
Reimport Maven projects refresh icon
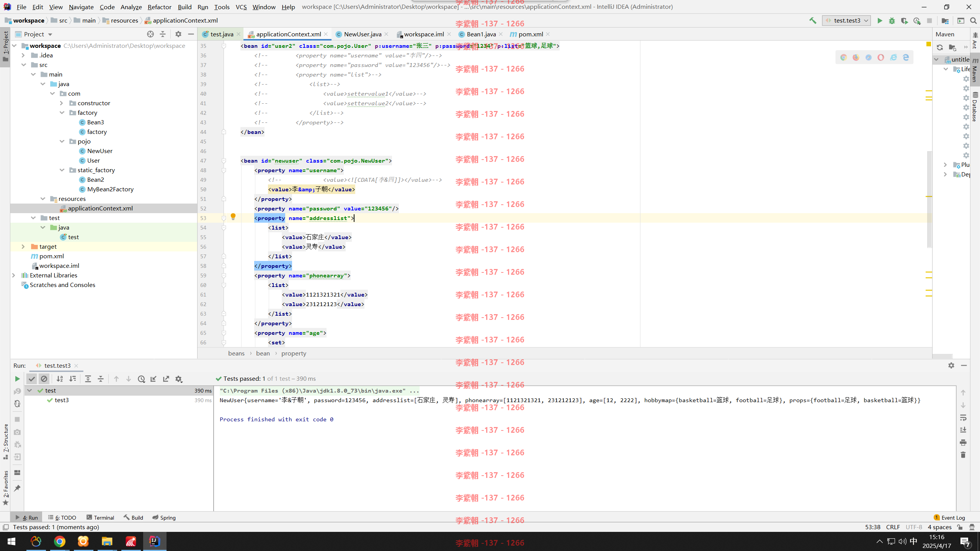click(940, 47)
